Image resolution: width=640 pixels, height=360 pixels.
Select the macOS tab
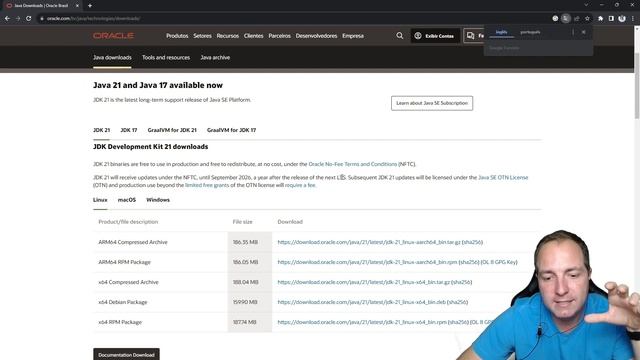(127, 200)
